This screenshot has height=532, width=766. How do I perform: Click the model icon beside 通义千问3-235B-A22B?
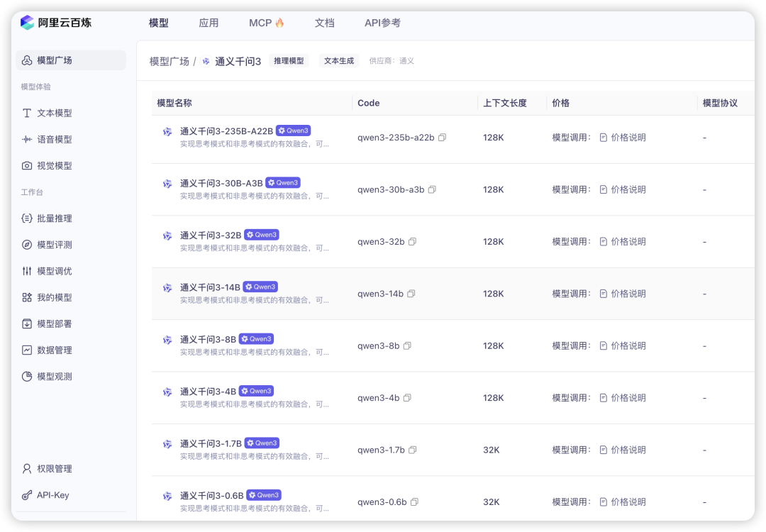[167, 131]
